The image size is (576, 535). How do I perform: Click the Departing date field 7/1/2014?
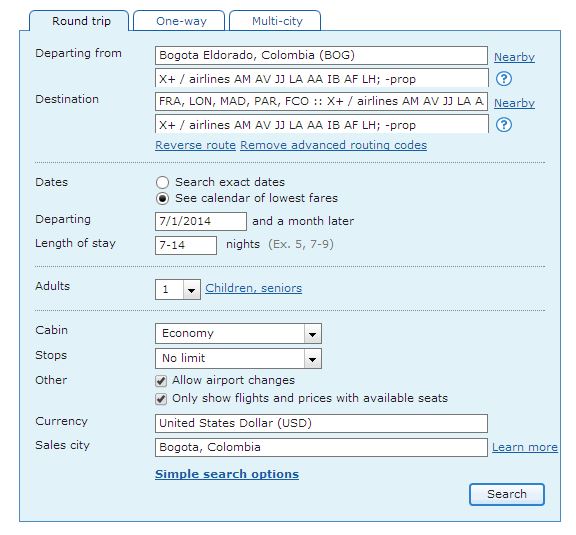point(201,221)
